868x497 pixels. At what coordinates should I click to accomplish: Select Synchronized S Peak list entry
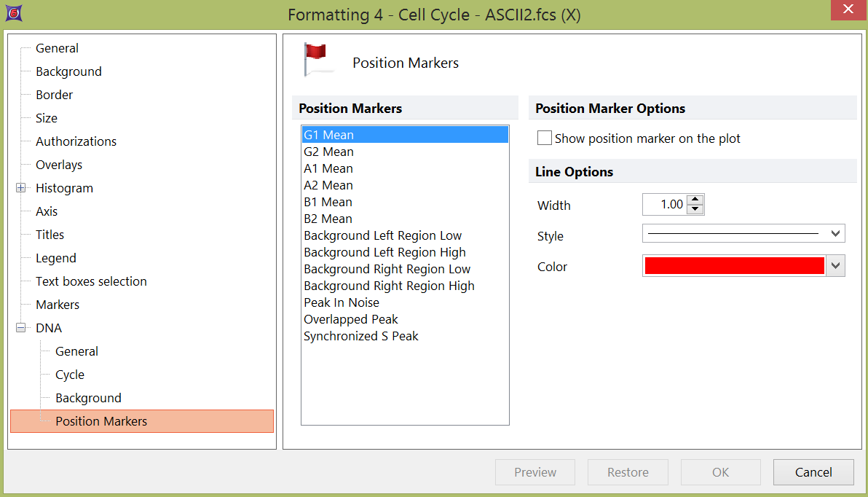361,336
